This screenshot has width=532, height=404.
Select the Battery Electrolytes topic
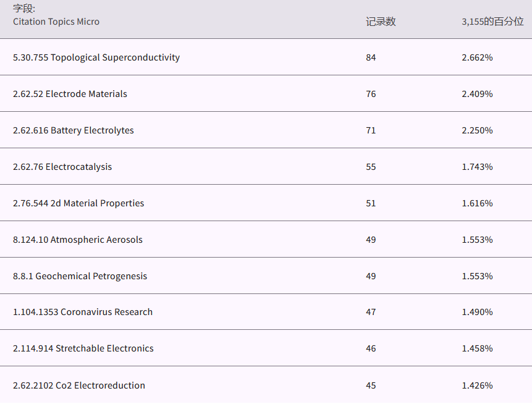(x=73, y=130)
